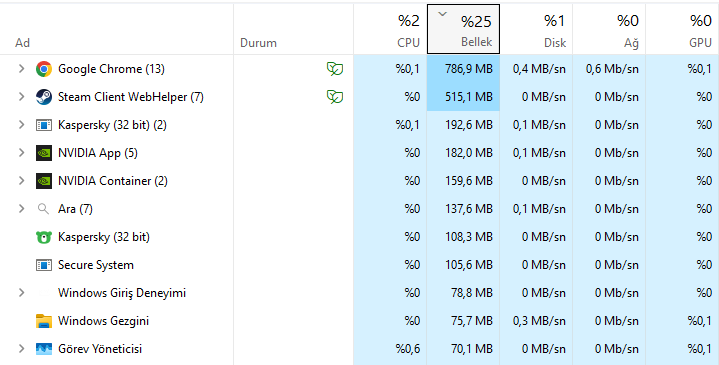Select the Secure System row name
The image size is (719, 365).
pyautogui.click(x=96, y=265)
